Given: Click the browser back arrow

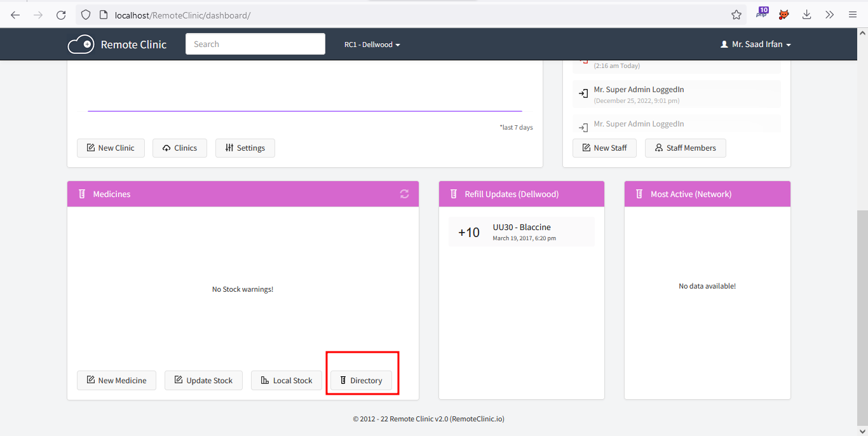Looking at the screenshot, I should pos(15,15).
